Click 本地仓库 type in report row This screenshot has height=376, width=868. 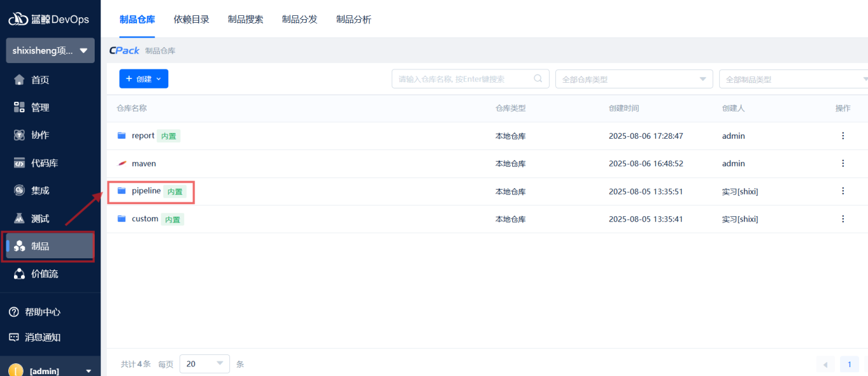[x=511, y=136]
